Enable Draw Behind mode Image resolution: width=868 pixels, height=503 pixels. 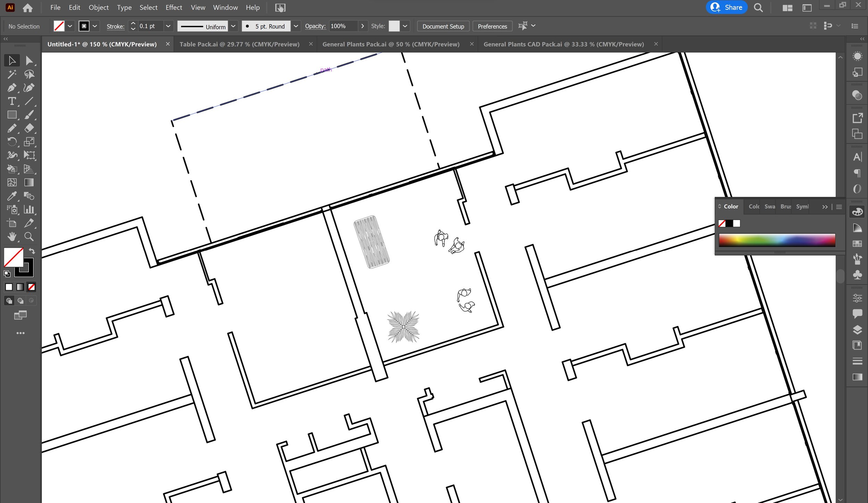tap(20, 301)
